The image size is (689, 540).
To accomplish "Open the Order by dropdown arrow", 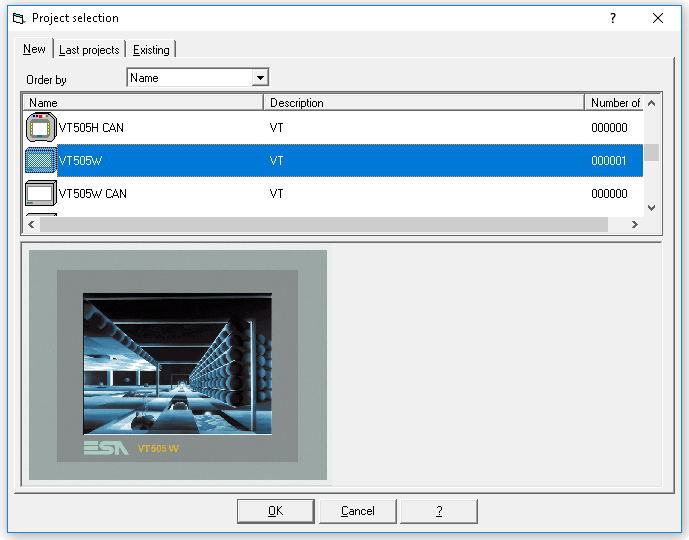I will click(x=260, y=78).
